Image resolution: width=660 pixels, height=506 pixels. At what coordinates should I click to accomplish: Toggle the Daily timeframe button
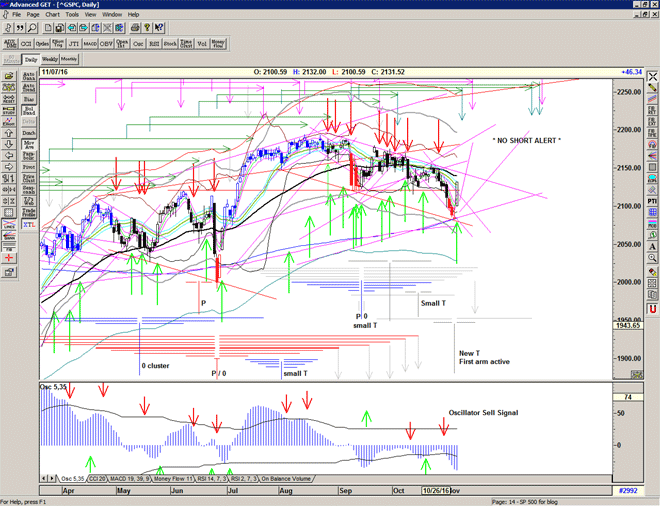tap(30, 60)
